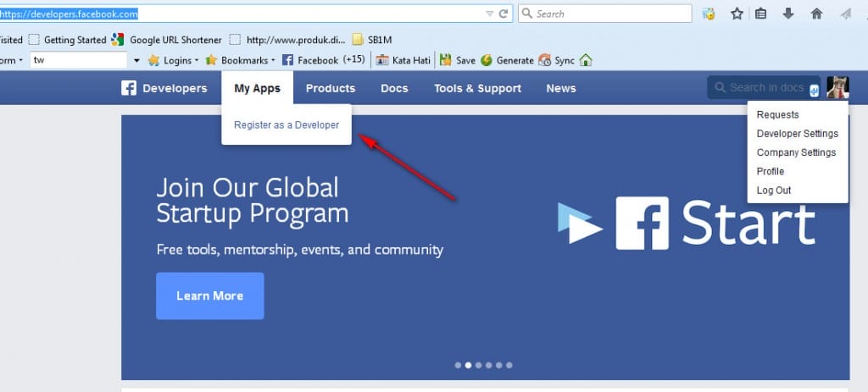Expand the Bookmarks toolbar dropdown
Image resolution: width=868 pixels, height=392 pixels.
(240, 60)
